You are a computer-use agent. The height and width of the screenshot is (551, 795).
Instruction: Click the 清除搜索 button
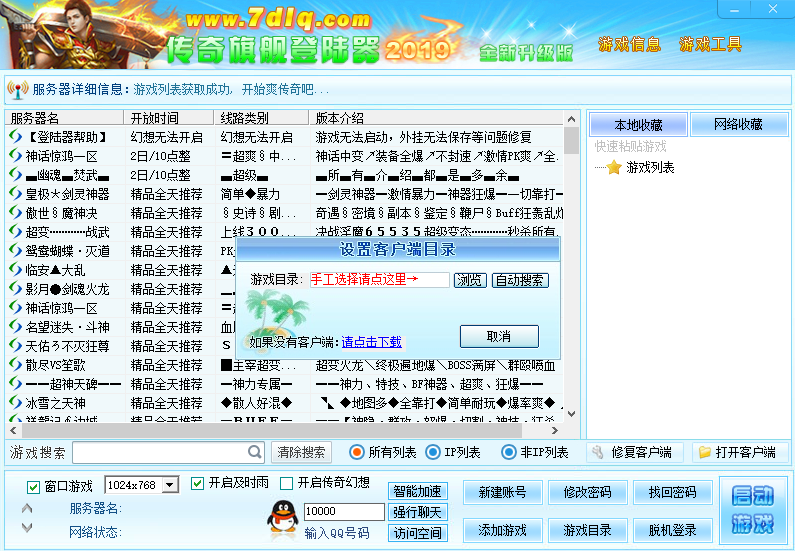(301, 452)
